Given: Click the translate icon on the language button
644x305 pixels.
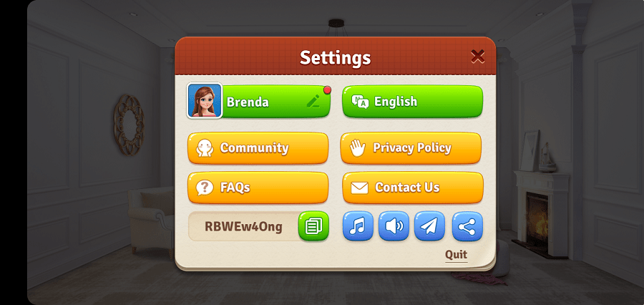Looking at the screenshot, I should [x=360, y=102].
